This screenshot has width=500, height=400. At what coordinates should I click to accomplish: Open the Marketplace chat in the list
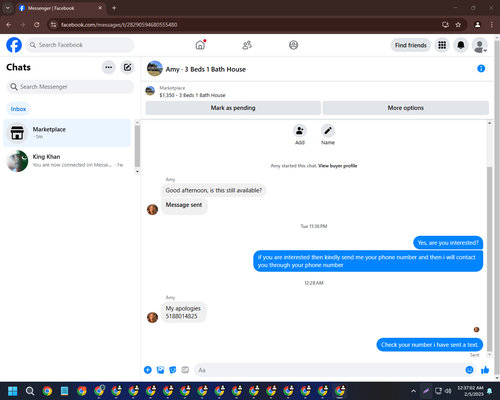pos(67,133)
